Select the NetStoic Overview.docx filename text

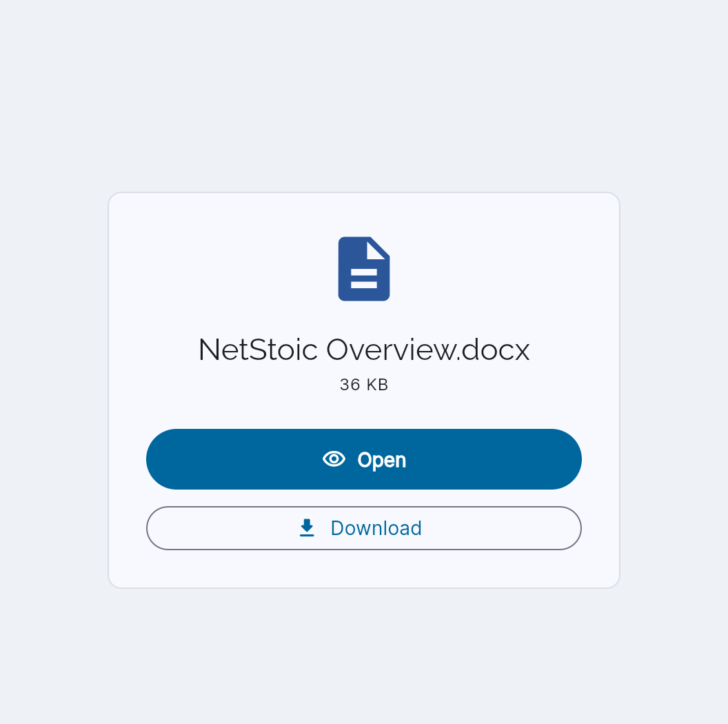point(363,349)
